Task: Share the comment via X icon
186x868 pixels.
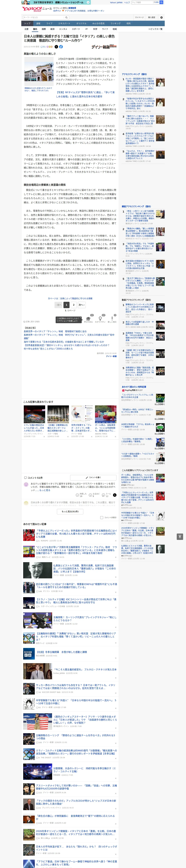Action: [114, 495]
